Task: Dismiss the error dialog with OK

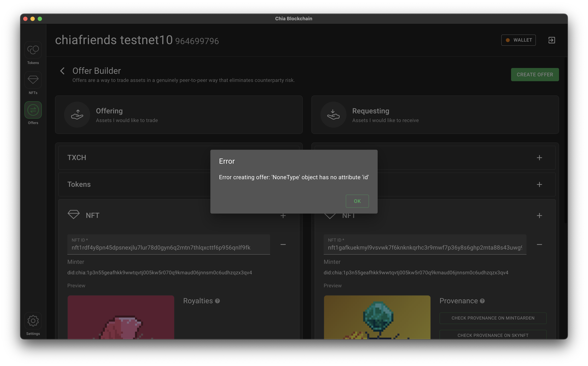Action: 357,201
